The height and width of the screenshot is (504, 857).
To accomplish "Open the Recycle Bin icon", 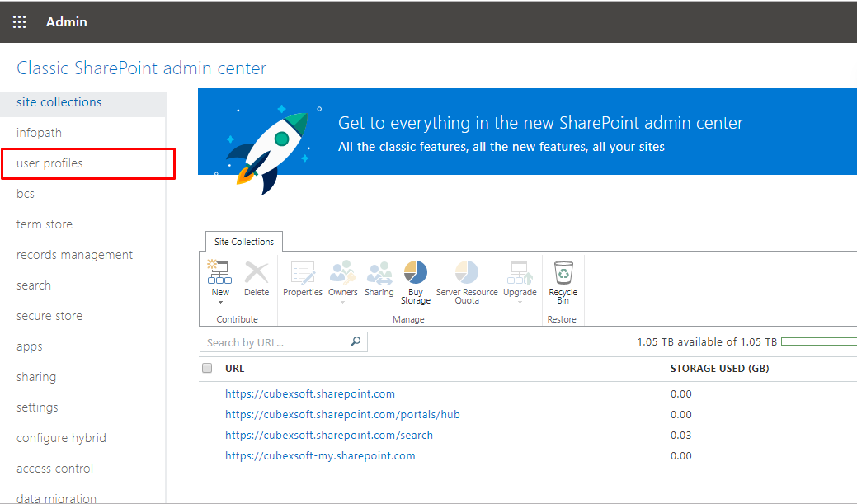I will (563, 272).
